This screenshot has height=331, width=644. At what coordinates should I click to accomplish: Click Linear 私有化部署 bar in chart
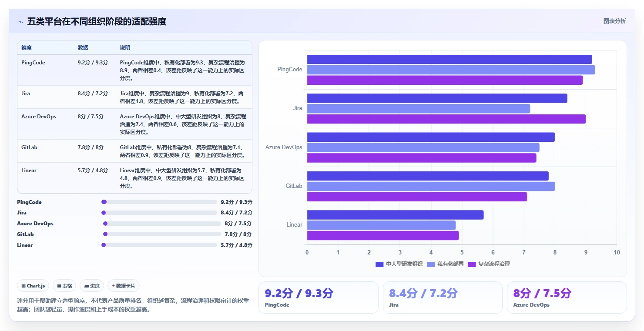382,225
